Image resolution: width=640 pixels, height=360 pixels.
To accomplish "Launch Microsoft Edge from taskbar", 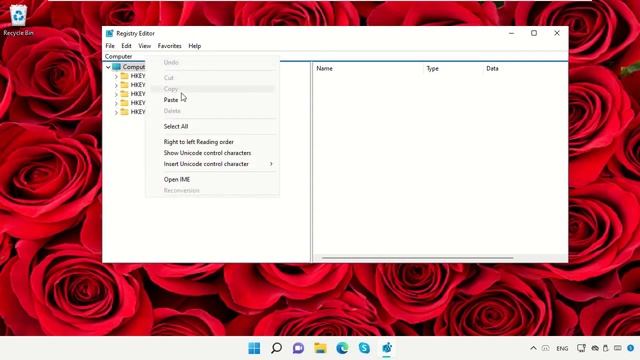I will [x=342, y=348].
